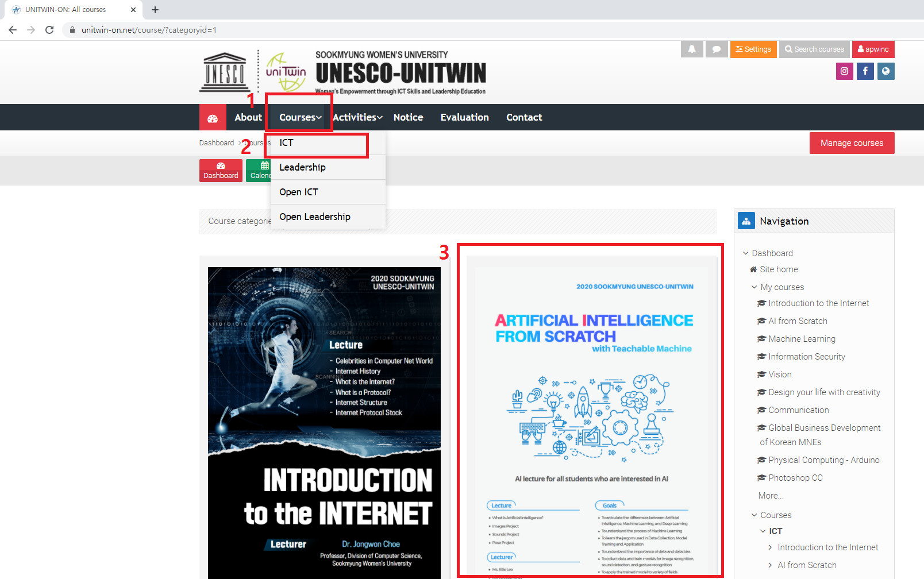The height and width of the screenshot is (579, 924).
Task: Open the Instagram social icon
Action: coord(844,71)
